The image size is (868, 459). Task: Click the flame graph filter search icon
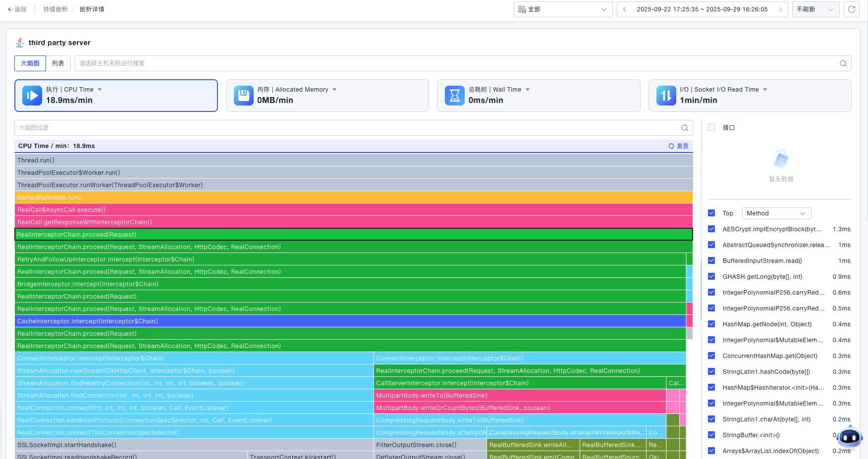(684, 128)
